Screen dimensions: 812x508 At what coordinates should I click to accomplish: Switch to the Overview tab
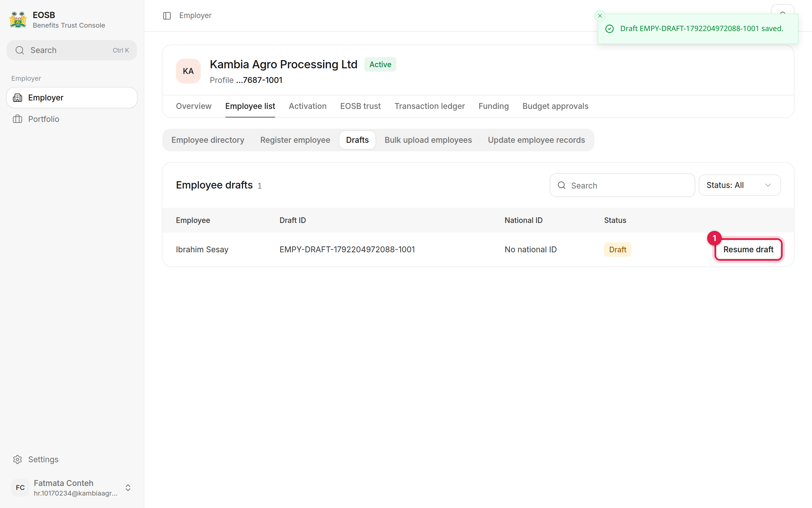click(194, 106)
